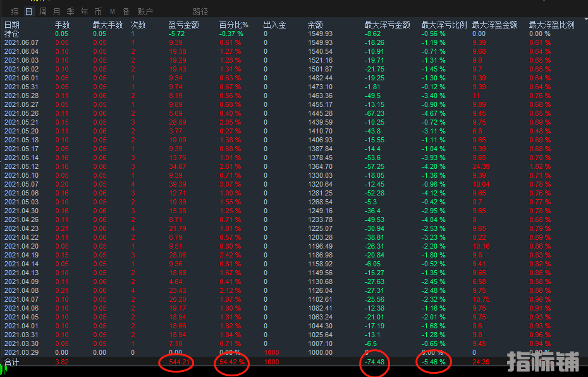Click position profit value -5.72
The image size is (588, 377).
click(x=176, y=34)
